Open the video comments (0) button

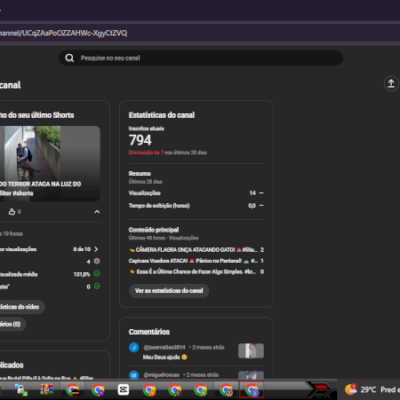pos(13,324)
